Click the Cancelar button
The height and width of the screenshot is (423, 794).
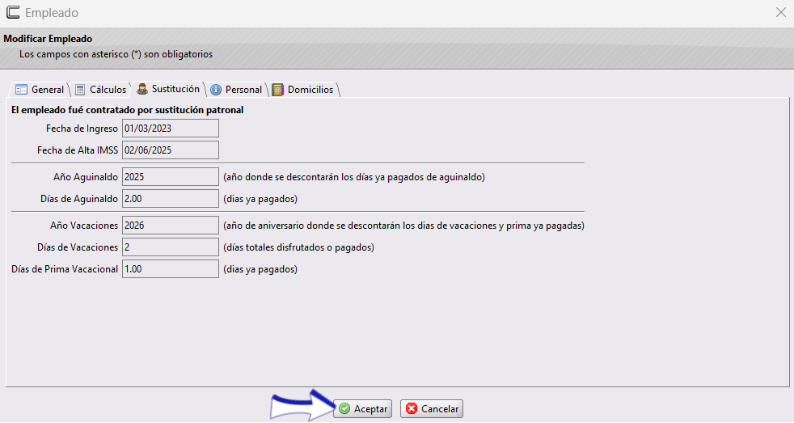(x=431, y=409)
